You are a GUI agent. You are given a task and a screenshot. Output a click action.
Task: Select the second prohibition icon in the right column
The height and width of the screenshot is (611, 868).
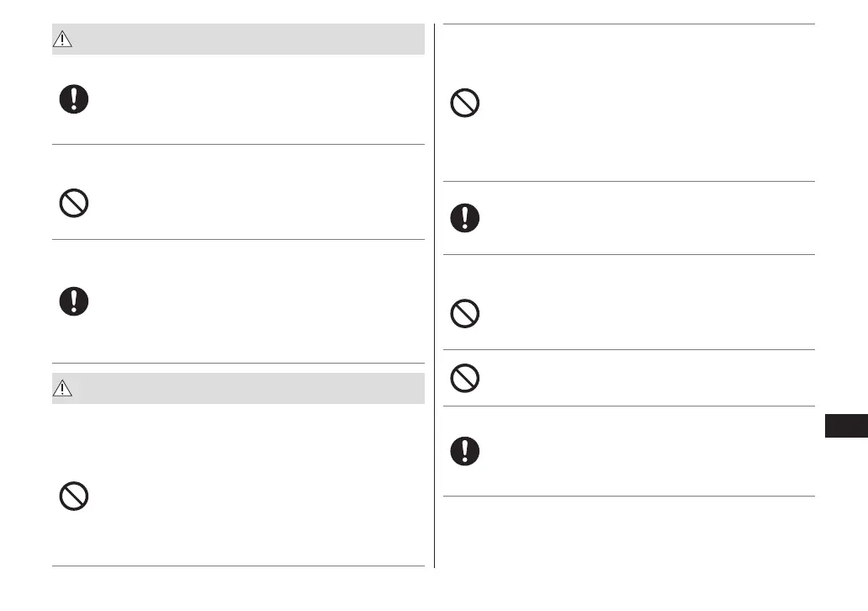[x=465, y=314]
